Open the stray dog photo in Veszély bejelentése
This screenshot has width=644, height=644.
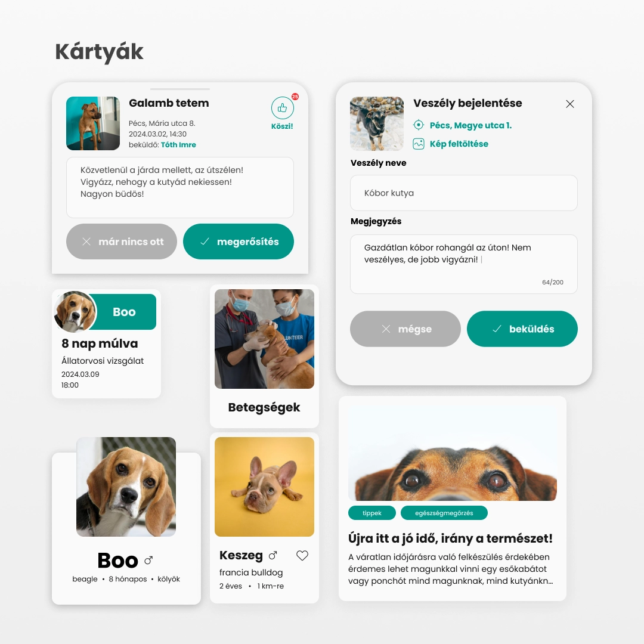tap(377, 123)
